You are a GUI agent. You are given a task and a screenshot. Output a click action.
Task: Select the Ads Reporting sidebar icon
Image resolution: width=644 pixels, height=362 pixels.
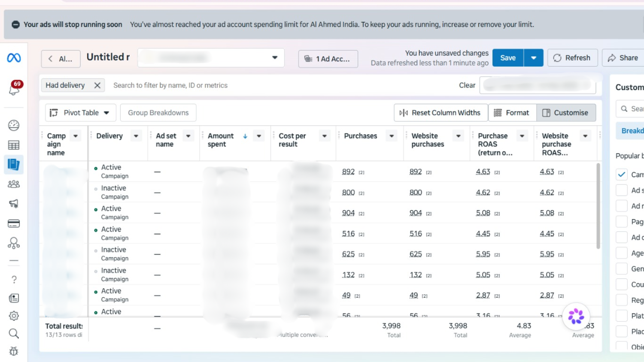click(14, 164)
